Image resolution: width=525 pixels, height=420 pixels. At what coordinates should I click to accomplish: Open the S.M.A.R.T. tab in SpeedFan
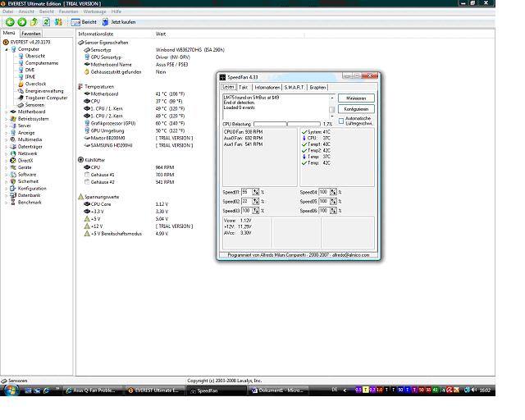[x=294, y=87]
